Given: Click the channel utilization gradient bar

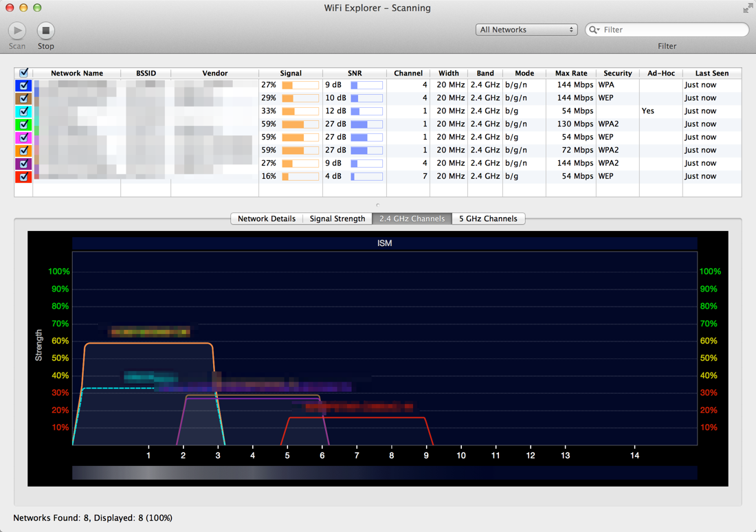Looking at the screenshot, I should click(x=384, y=473).
